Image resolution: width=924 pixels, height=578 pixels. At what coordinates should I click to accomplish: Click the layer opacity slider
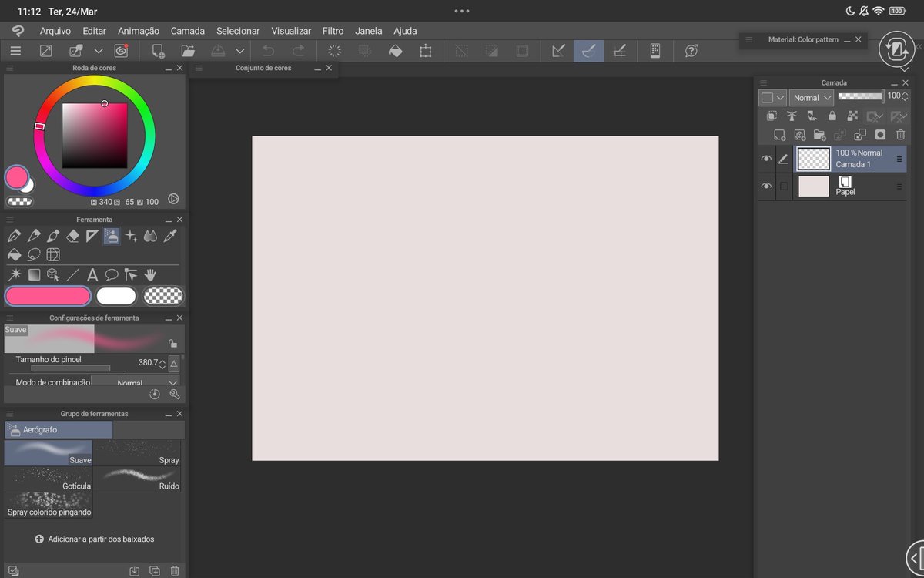coord(860,96)
